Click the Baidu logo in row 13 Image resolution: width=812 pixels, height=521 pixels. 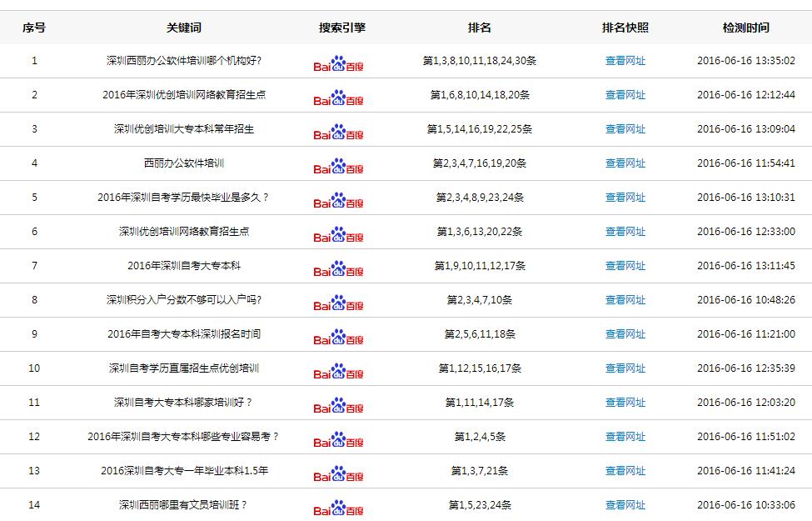[339, 474]
